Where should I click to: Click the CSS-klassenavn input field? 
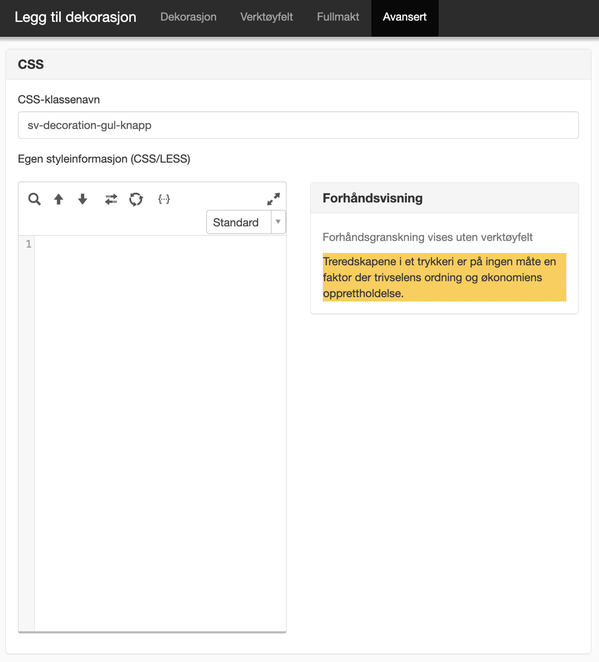298,125
